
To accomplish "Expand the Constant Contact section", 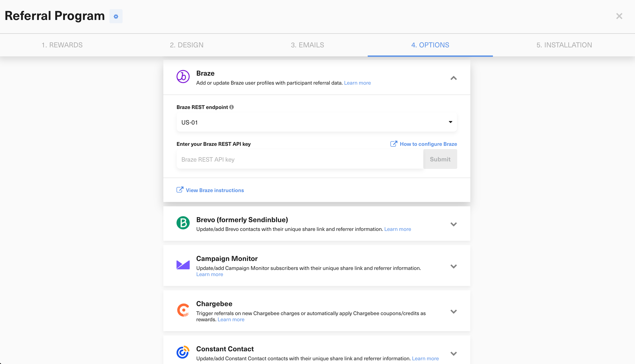I will tap(453, 353).
